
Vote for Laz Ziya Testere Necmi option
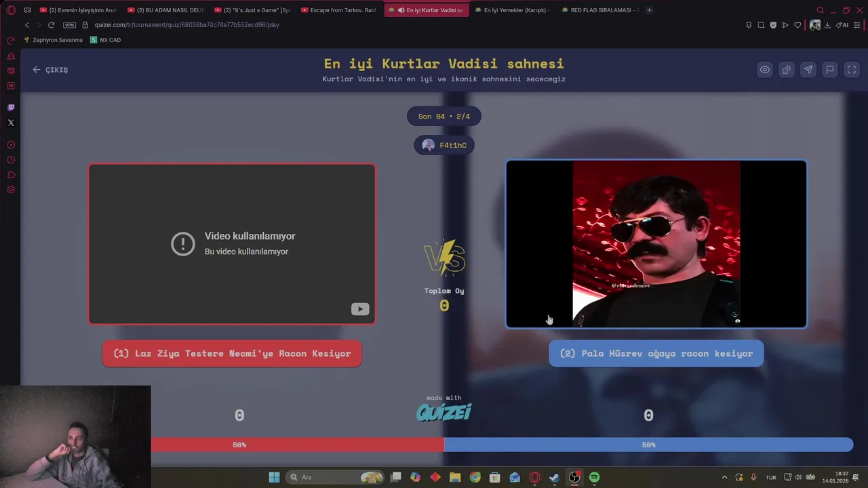point(232,354)
